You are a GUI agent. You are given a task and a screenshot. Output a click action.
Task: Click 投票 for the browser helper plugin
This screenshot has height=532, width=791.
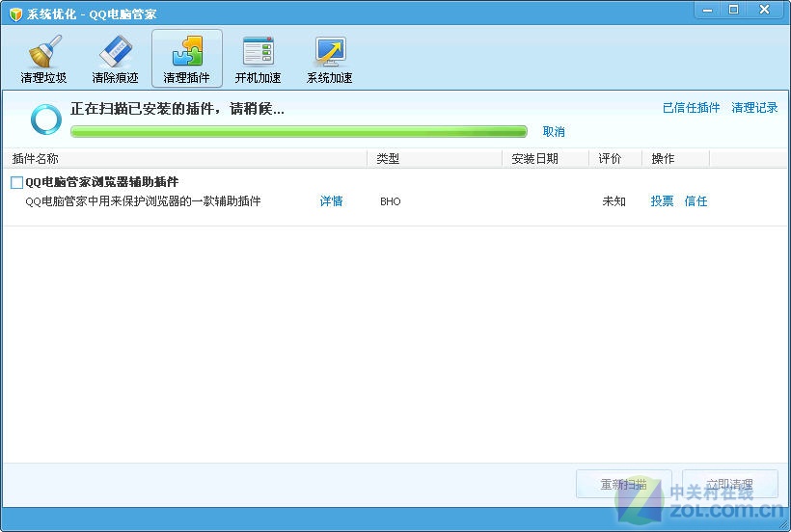point(662,201)
